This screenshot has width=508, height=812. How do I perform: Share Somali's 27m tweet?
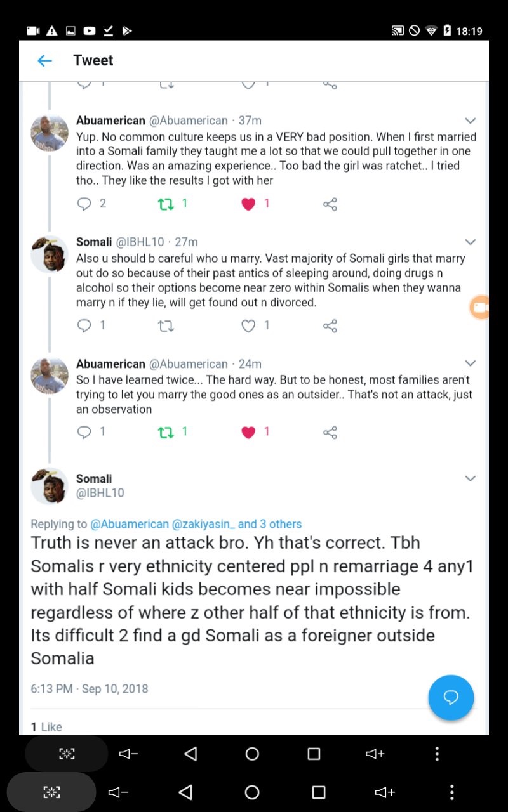point(330,325)
